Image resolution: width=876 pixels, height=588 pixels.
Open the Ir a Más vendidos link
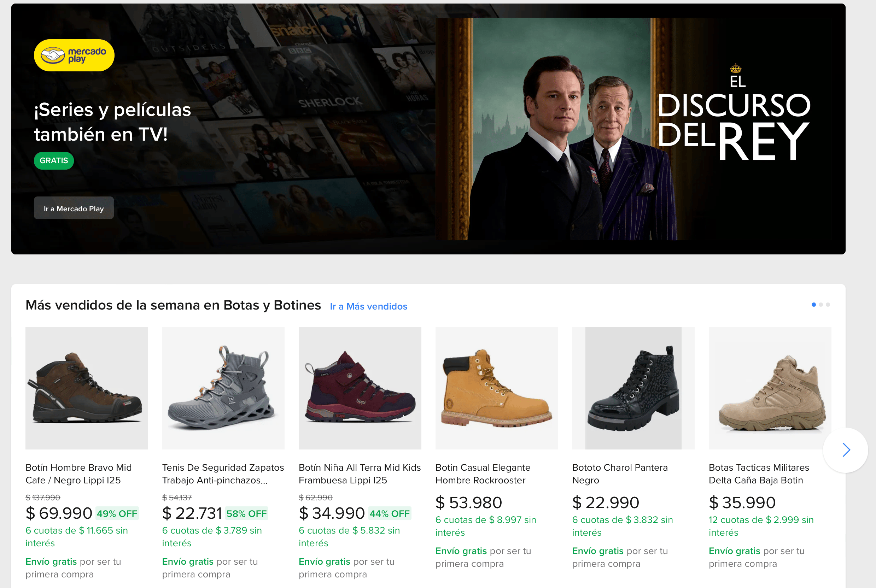click(368, 306)
